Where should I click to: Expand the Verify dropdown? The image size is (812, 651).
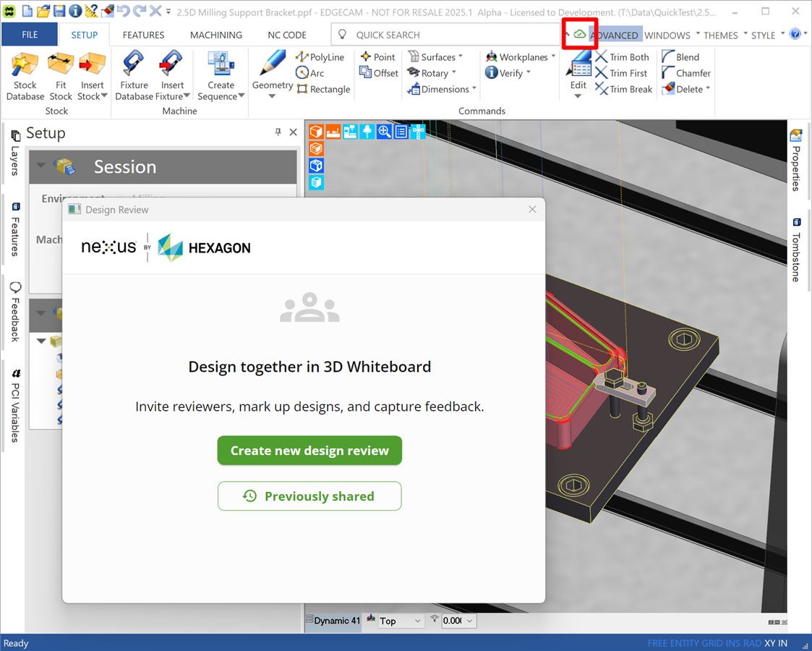(529, 72)
